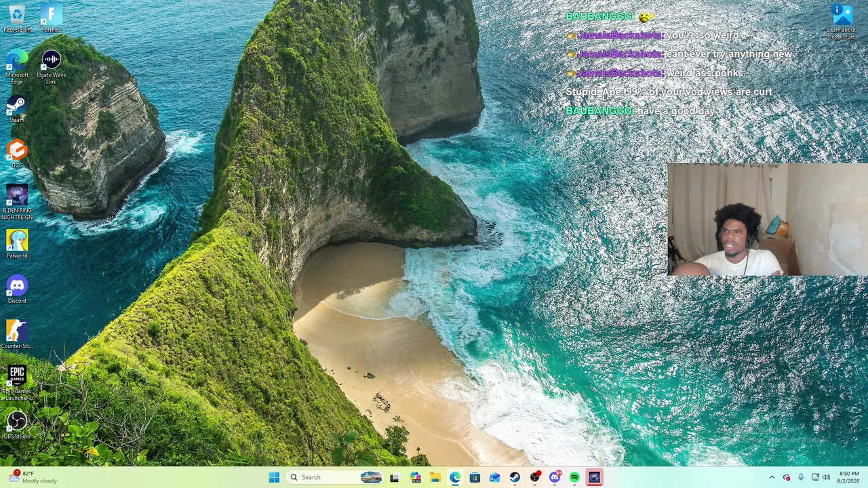Click chat message "have a good day"
Screen dimensions: 868x488
pos(676,111)
